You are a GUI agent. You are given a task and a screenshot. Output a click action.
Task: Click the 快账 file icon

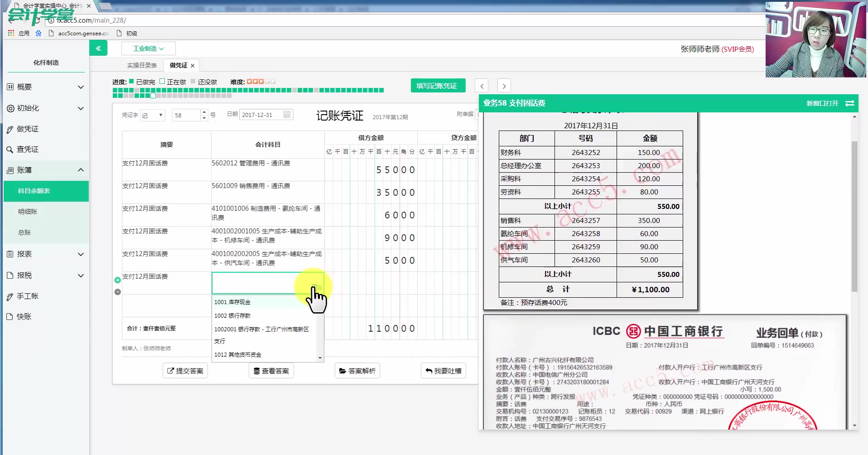10,317
